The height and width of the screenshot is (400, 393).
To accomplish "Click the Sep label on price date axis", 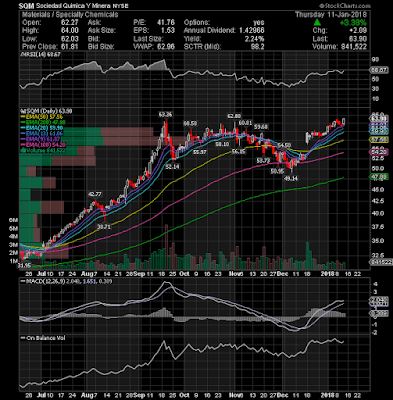I will coord(140,274).
